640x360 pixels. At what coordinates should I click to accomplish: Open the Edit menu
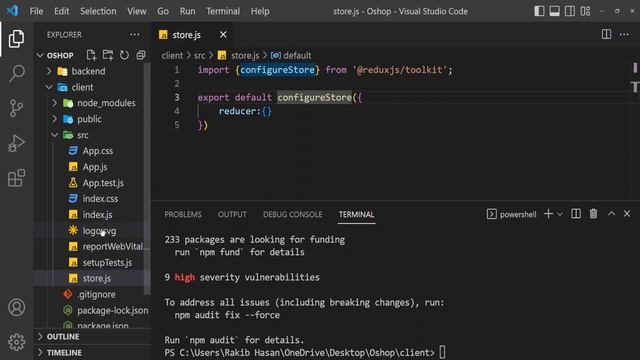click(62, 11)
